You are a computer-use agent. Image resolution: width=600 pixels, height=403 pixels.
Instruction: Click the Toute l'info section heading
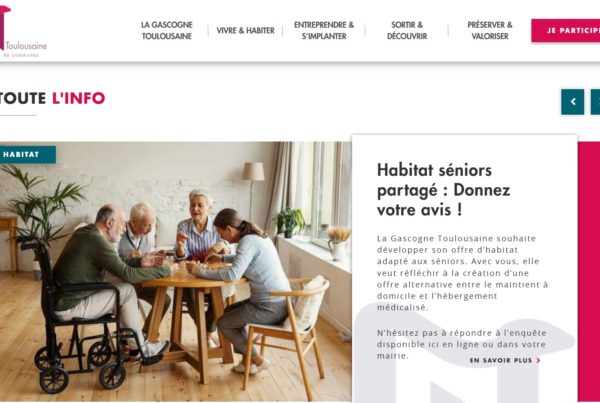coord(52,98)
